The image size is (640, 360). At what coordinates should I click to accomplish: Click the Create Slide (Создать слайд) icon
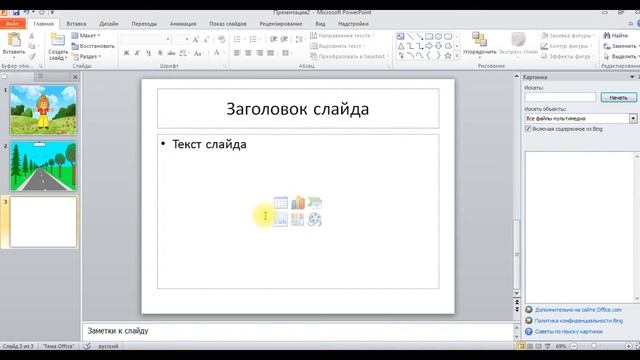[x=58, y=40]
